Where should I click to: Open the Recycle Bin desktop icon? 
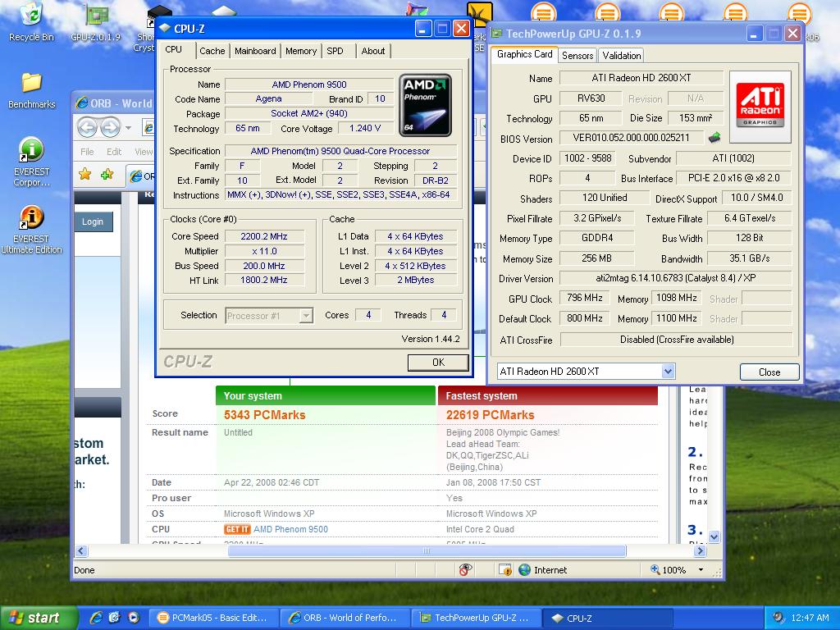[x=31, y=21]
